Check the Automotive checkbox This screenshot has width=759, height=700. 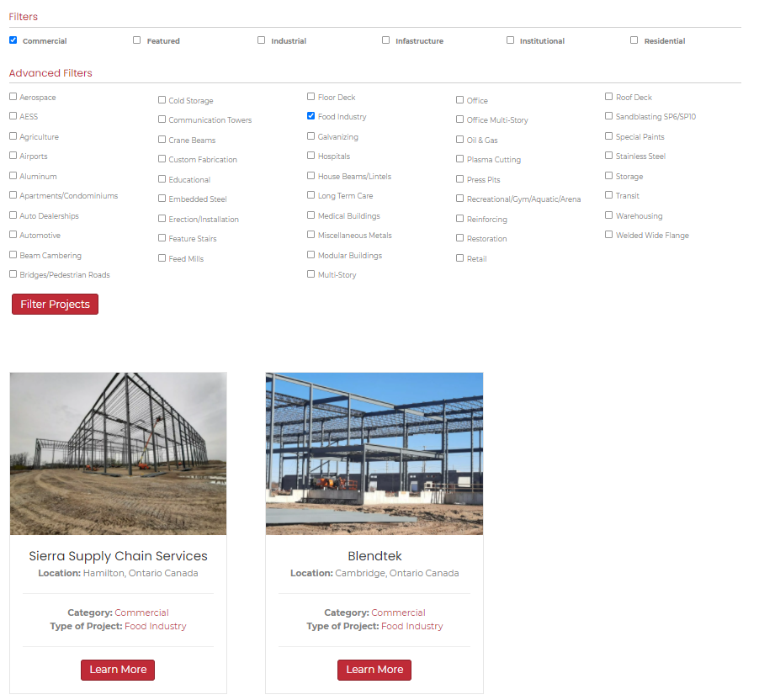pyautogui.click(x=13, y=235)
